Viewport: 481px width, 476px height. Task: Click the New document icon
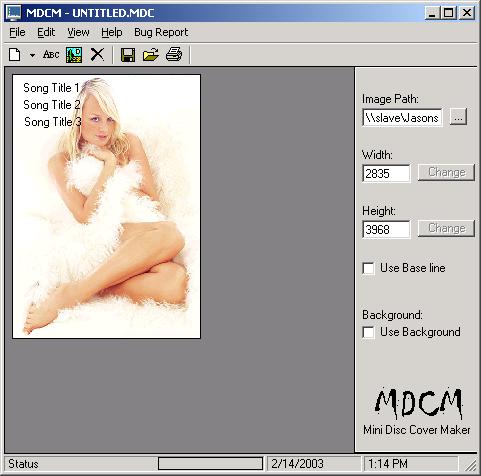point(15,55)
